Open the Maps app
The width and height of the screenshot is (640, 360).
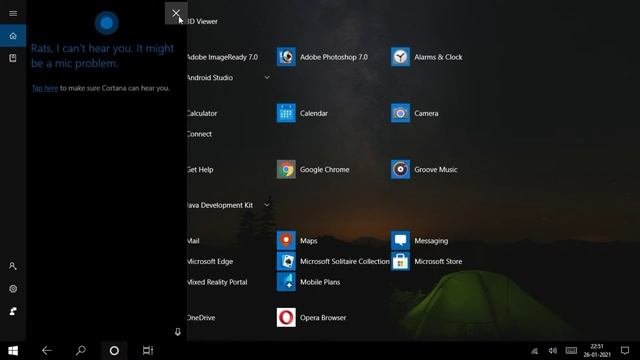click(x=297, y=241)
